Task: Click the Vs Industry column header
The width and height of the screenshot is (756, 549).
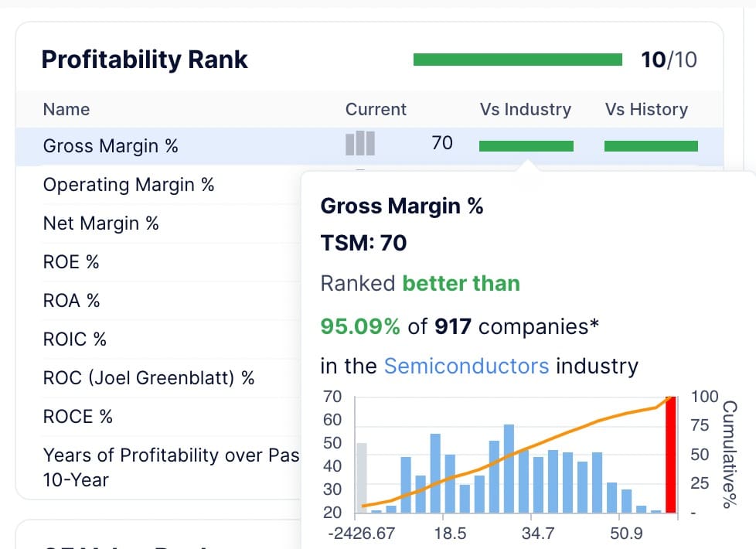Action: pyautogui.click(x=525, y=109)
